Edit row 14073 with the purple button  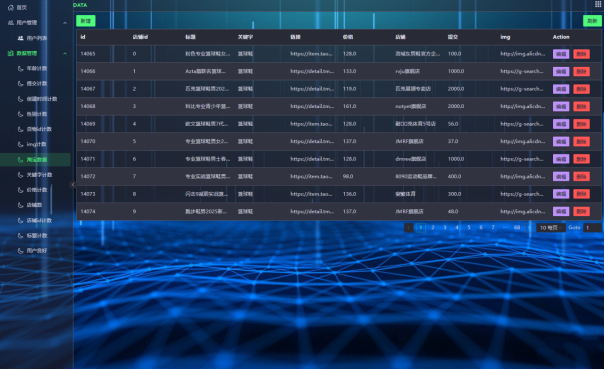tap(561, 194)
